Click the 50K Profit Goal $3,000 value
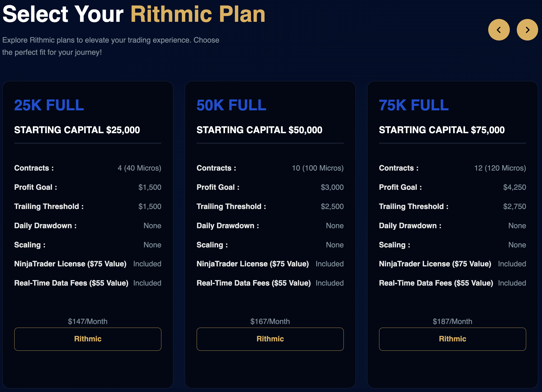The height and width of the screenshot is (392, 542). (x=332, y=187)
